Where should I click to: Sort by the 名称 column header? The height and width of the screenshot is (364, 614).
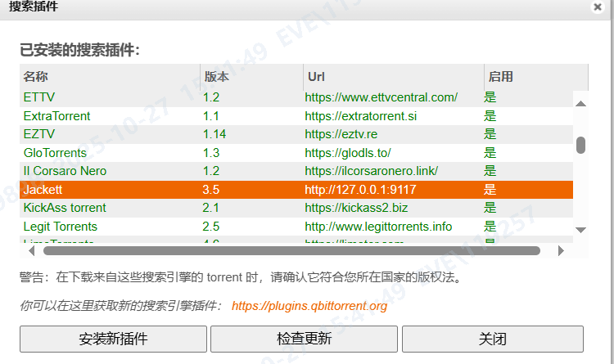click(x=110, y=76)
